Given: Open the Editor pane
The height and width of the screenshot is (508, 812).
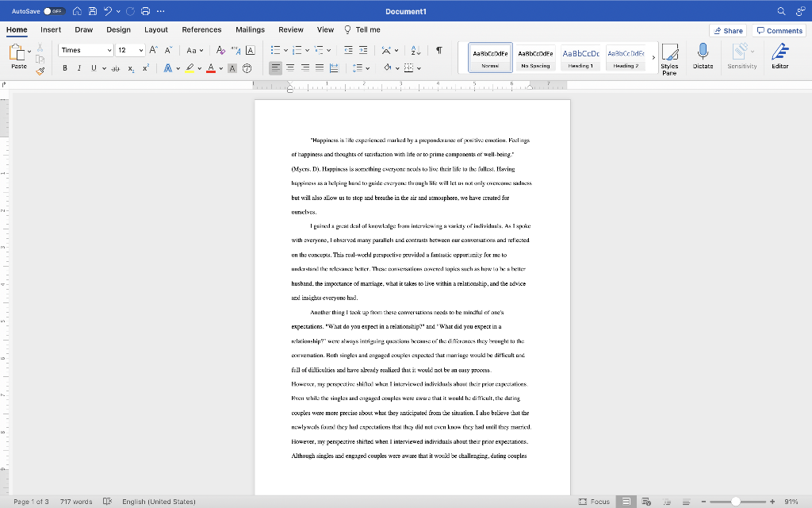Looking at the screenshot, I should (779, 56).
